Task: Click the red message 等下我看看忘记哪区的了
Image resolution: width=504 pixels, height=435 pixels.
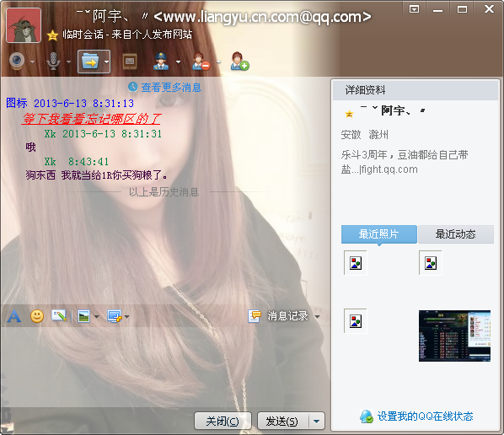Action: [91, 119]
